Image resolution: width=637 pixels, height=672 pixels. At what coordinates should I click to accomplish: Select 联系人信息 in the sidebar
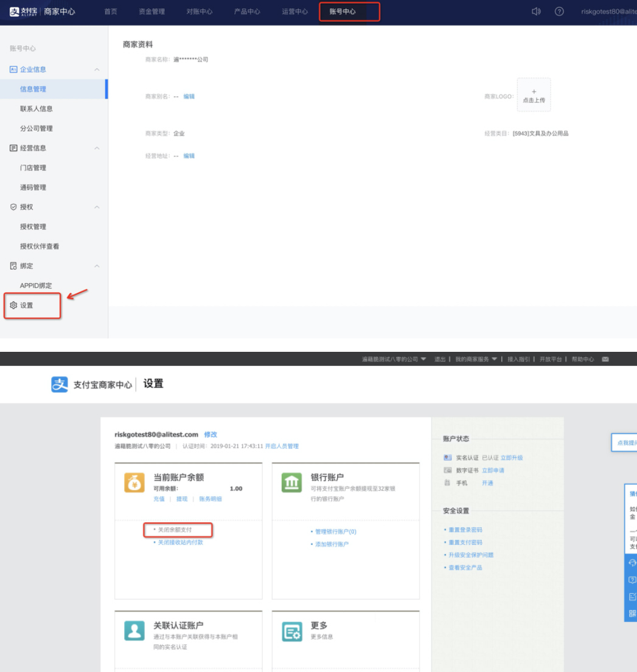point(37,109)
